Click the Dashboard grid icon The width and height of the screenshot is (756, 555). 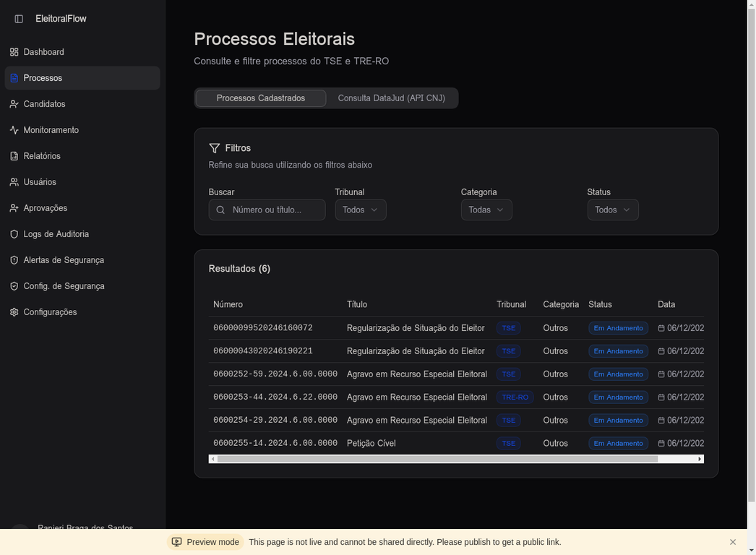tap(14, 52)
